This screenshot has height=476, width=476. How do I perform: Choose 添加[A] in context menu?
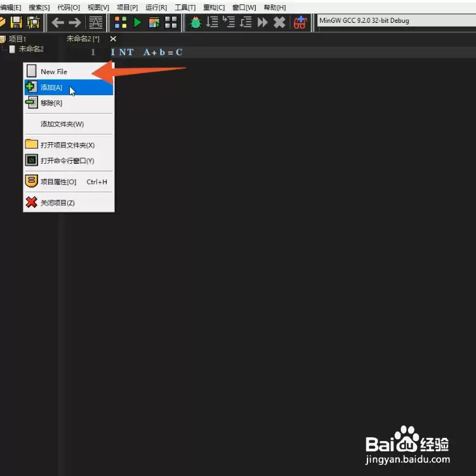(69, 88)
